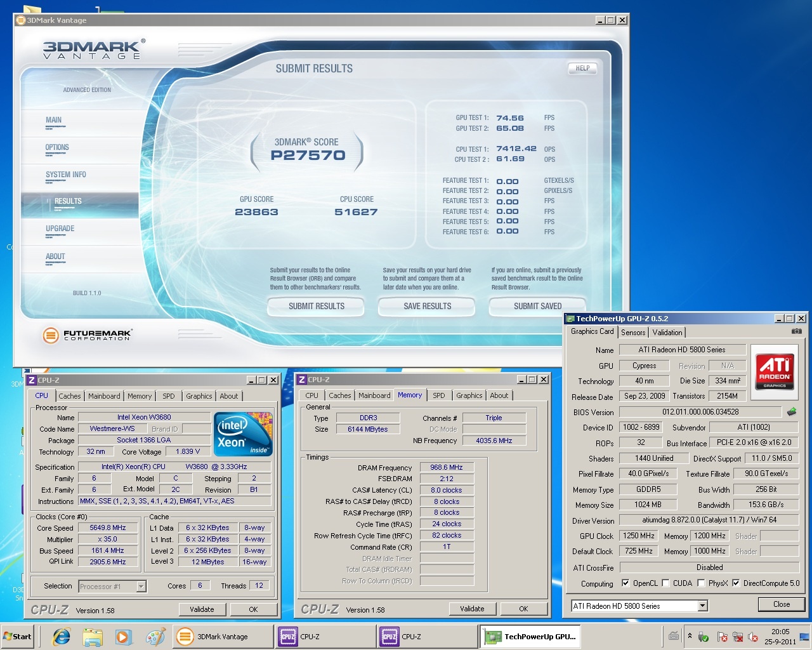The width and height of the screenshot is (812, 650).
Task: Click the Intel Xeon inside logo
Action: coord(244,434)
